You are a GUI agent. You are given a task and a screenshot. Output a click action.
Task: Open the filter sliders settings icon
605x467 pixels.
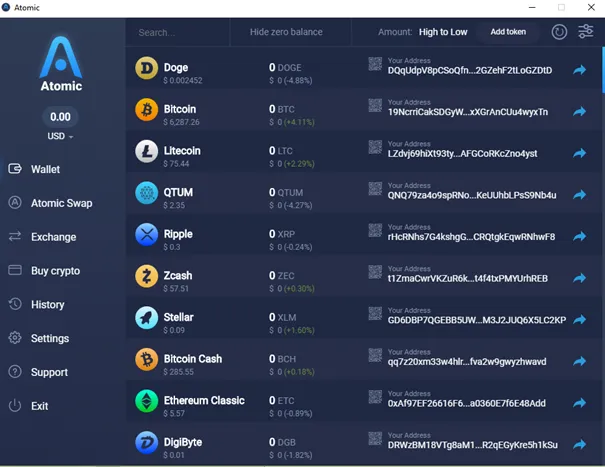point(586,32)
